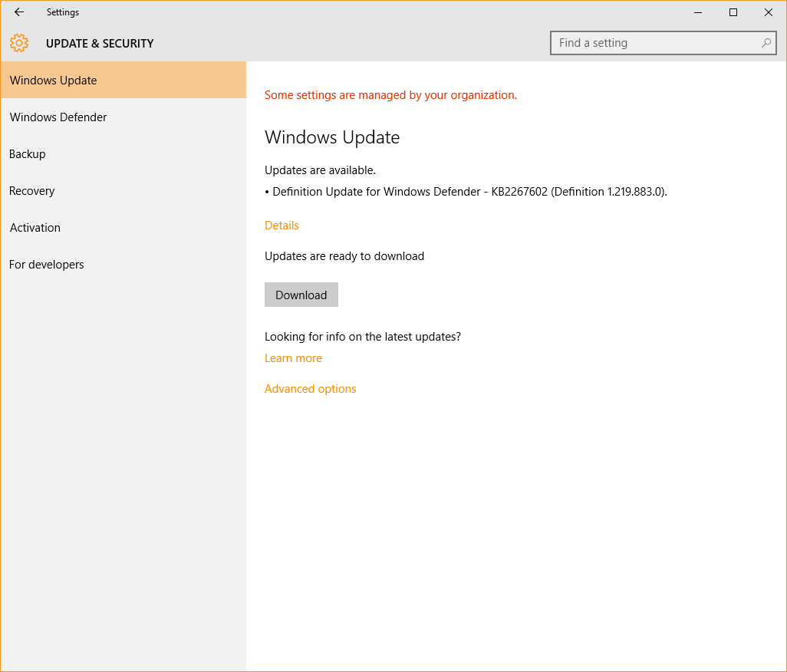Image resolution: width=787 pixels, height=672 pixels.
Task: Click the search magnifier icon
Action: [766, 43]
